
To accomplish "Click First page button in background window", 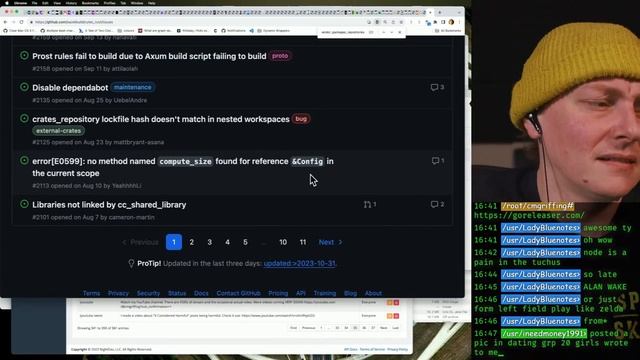I will pyautogui.click(x=293, y=328).
